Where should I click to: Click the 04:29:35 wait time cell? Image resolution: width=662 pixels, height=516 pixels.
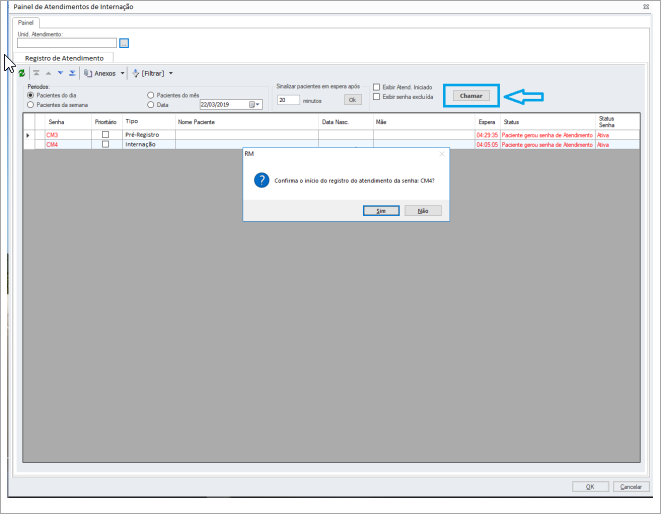(x=487, y=135)
